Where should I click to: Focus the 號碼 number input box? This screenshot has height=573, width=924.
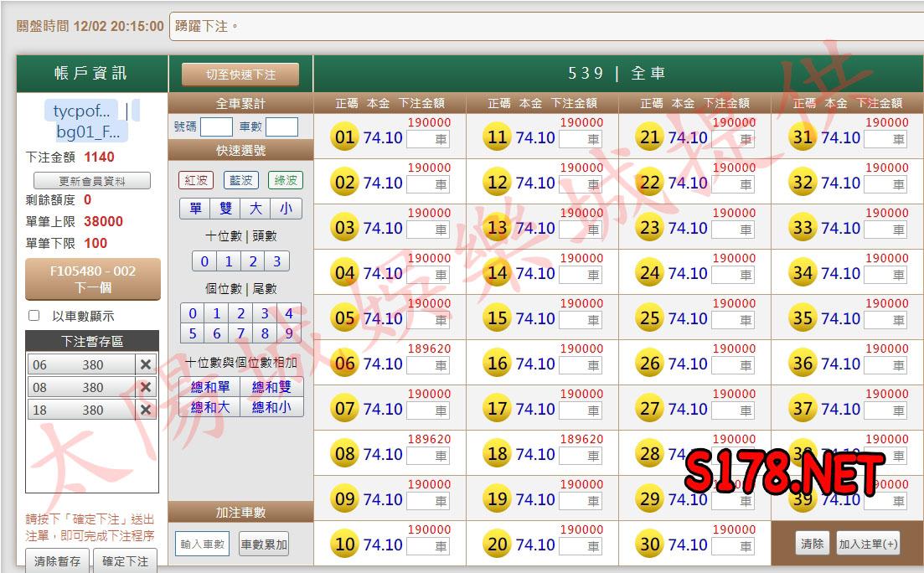(216, 126)
